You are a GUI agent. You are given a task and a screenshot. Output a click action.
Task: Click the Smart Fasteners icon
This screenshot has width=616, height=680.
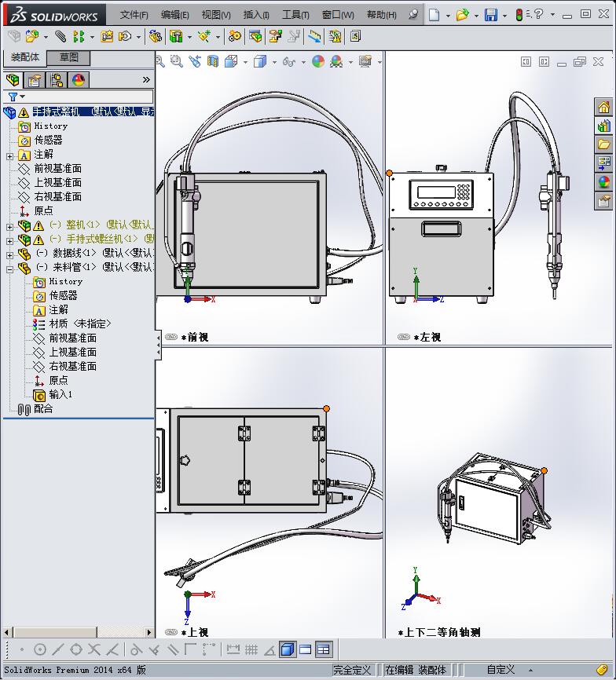(x=107, y=36)
